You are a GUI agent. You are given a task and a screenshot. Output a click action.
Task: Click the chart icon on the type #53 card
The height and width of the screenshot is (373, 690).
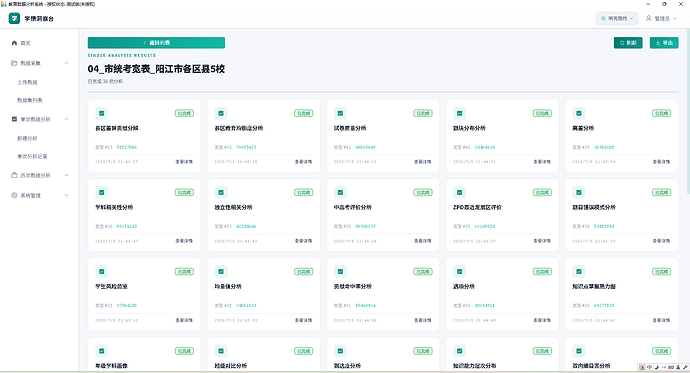tap(102, 113)
